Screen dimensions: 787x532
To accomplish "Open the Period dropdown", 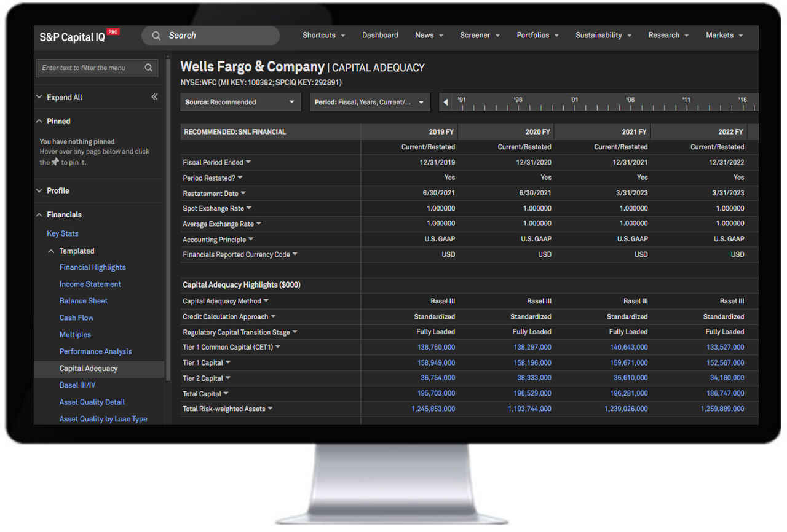I will [x=370, y=102].
